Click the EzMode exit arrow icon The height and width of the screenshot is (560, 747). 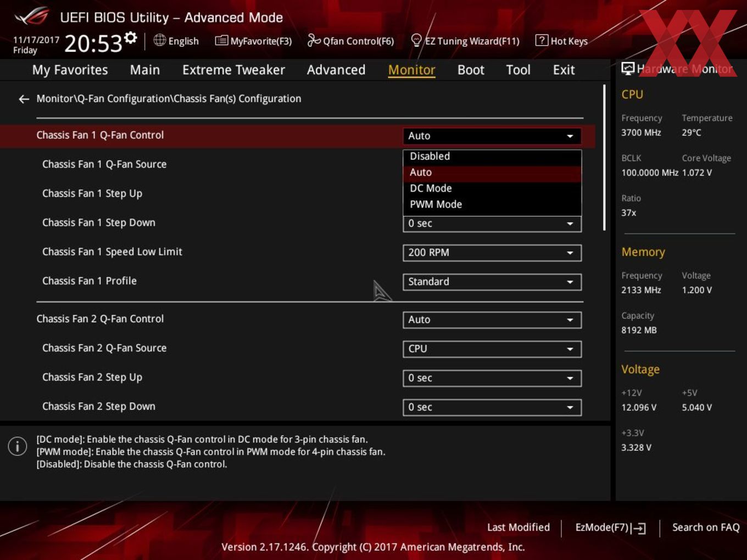coord(638,528)
